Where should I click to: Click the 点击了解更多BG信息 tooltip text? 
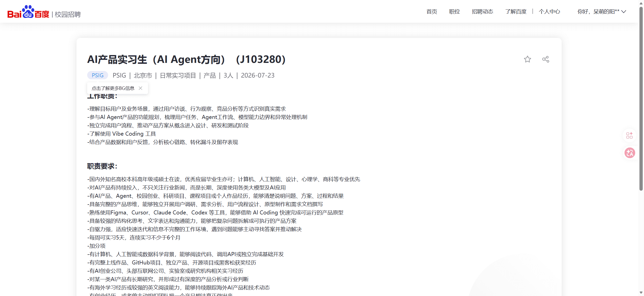(x=113, y=88)
